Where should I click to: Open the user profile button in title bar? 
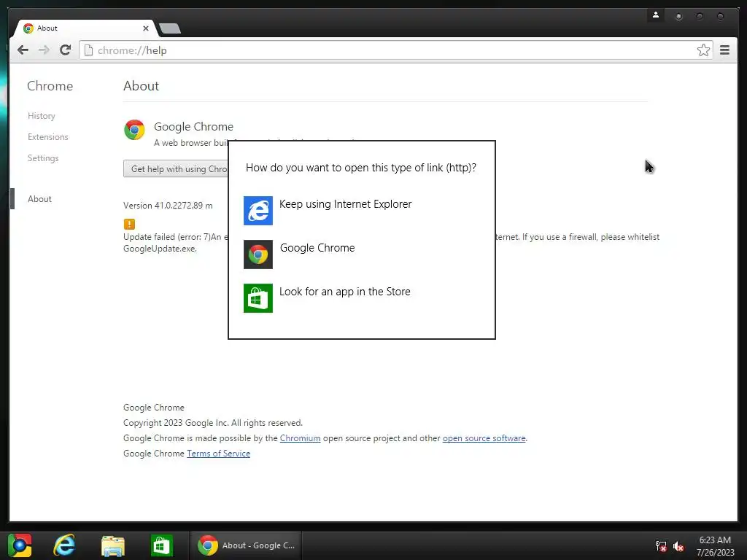[656, 15]
